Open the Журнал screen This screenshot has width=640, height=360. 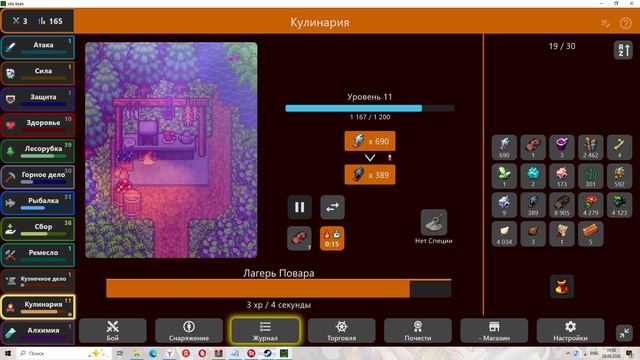[265, 331]
